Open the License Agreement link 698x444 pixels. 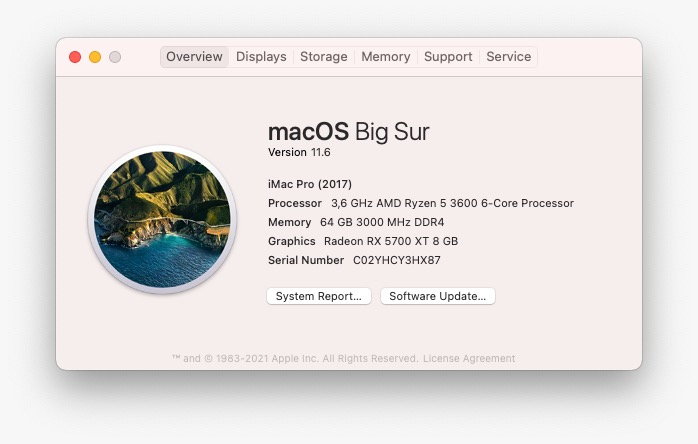[x=469, y=358]
